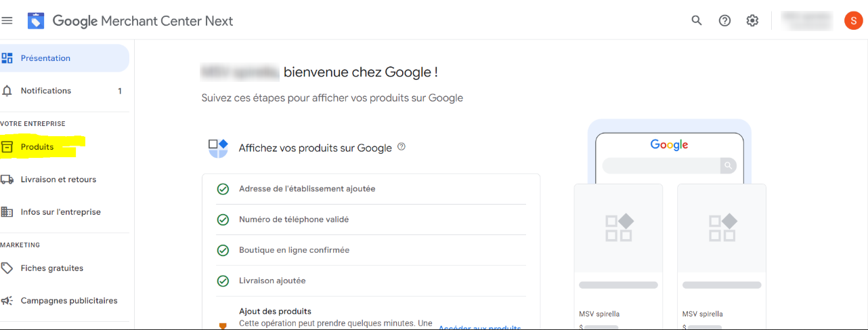Click the Google Merchant Center logo icon
This screenshot has height=330, width=868.
[36, 21]
